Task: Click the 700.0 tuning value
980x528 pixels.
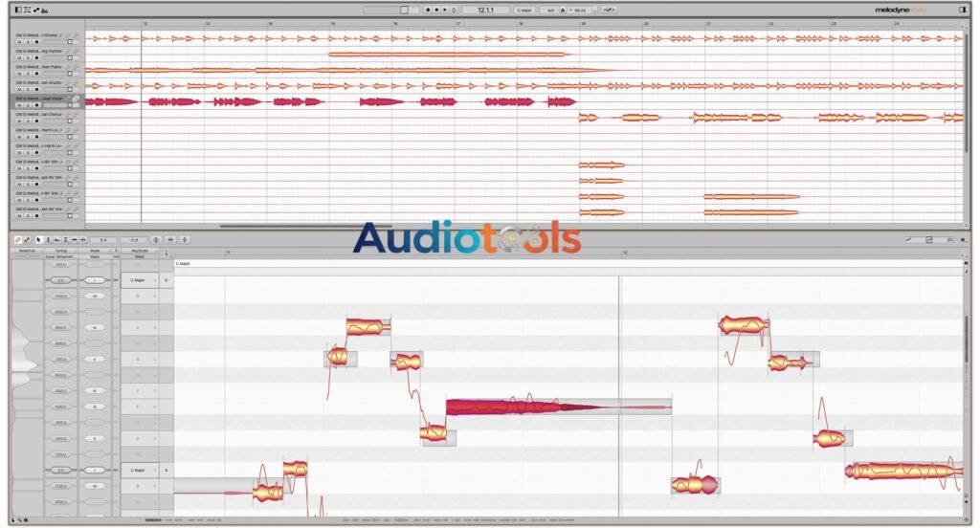Action: tap(60, 360)
